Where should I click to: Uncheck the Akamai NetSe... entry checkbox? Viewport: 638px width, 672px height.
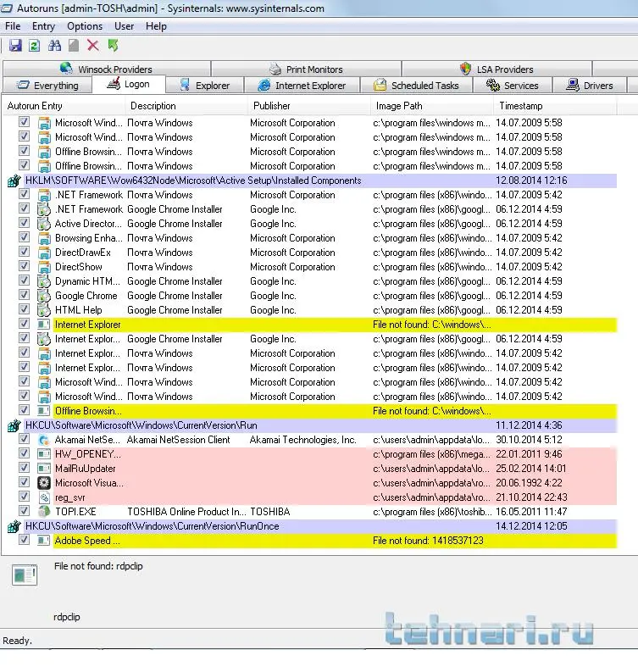tap(24, 439)
